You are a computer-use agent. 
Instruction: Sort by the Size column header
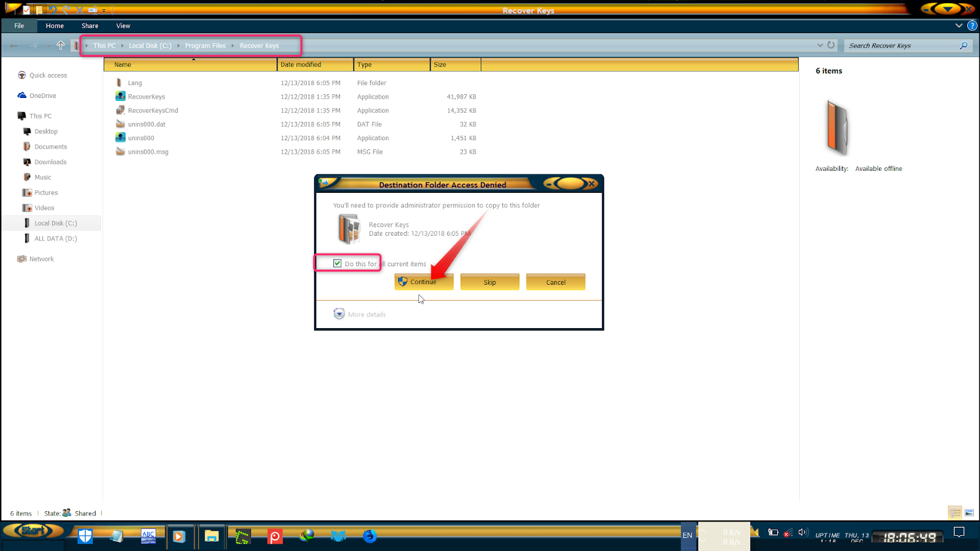(456, 64)
